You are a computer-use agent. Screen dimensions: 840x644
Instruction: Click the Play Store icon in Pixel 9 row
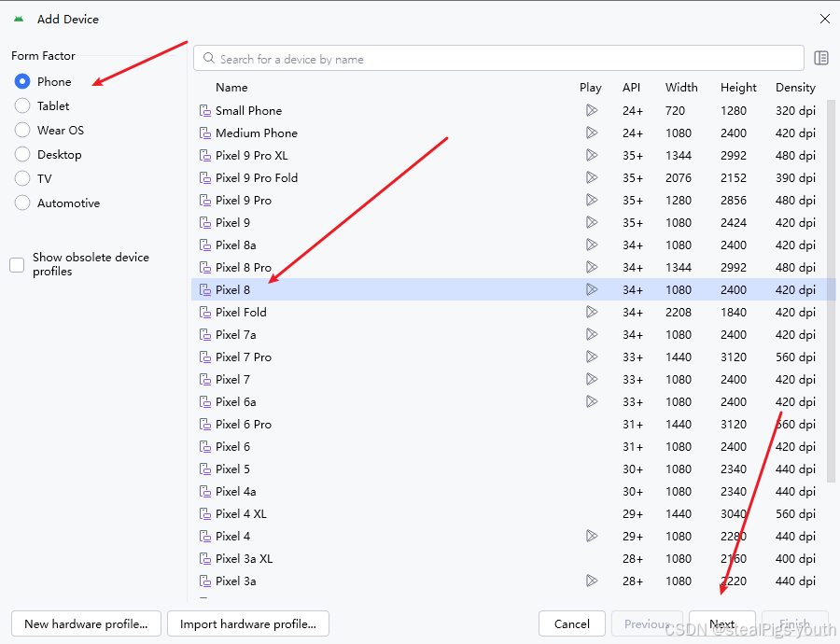pyautogui.click(x=592, y=222)
